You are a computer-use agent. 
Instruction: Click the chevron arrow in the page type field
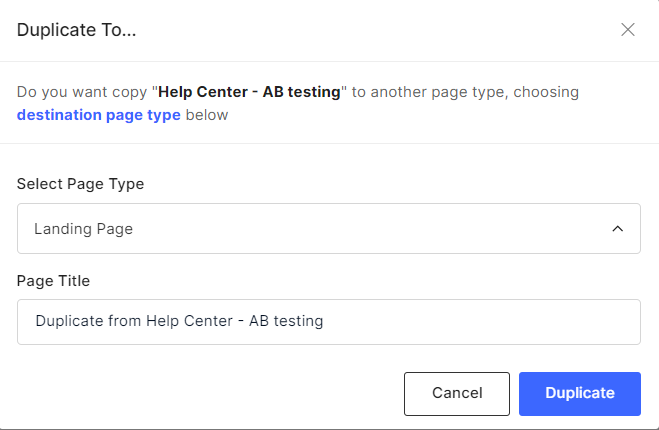click(x=618, y=229)
